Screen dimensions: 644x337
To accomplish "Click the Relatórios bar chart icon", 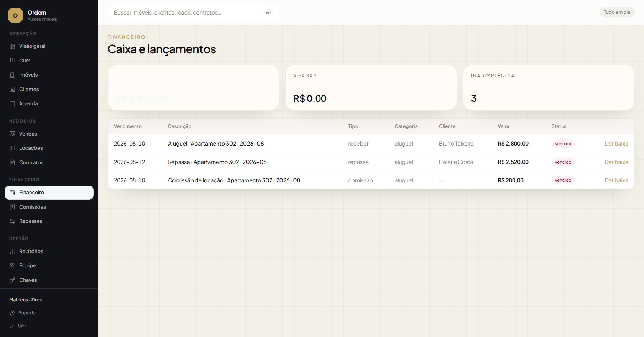I will 12,251.
